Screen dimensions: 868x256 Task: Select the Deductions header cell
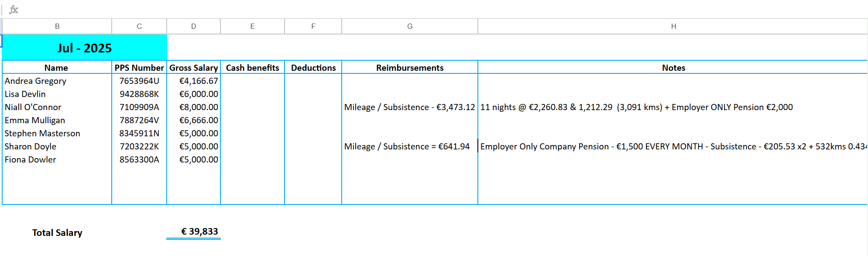tap(313, 68)
